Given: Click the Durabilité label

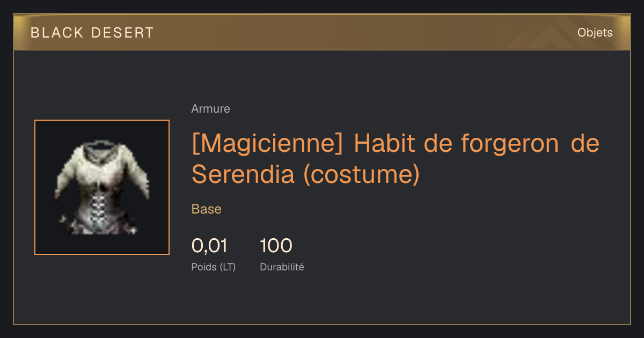Looking at the screenshot, I should 282,267.
